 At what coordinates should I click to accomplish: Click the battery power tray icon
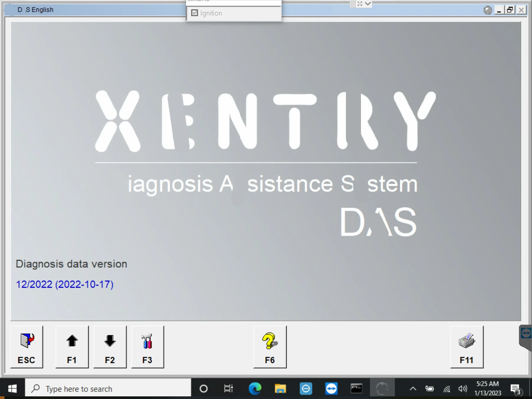[429, 389]
